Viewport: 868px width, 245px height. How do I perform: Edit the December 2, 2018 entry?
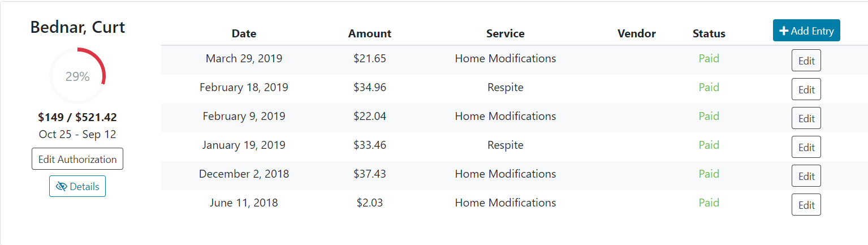[806, 176]
